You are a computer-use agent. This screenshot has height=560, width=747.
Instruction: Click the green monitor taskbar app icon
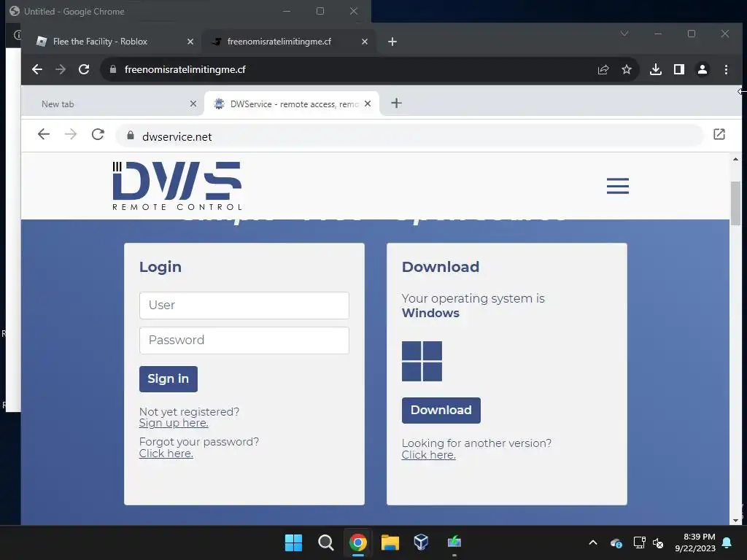pyautogui.click(x=454, y=542)
